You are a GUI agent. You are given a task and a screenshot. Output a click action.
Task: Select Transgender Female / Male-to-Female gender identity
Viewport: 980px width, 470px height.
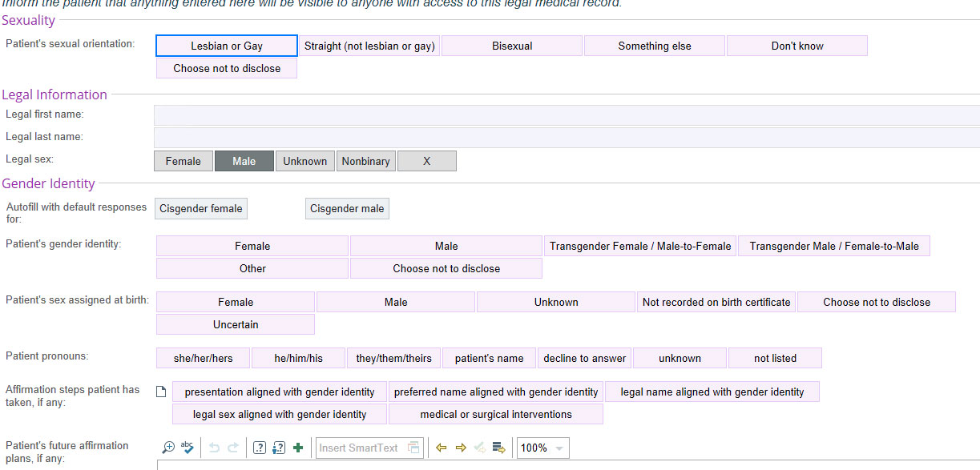(639, 246)
